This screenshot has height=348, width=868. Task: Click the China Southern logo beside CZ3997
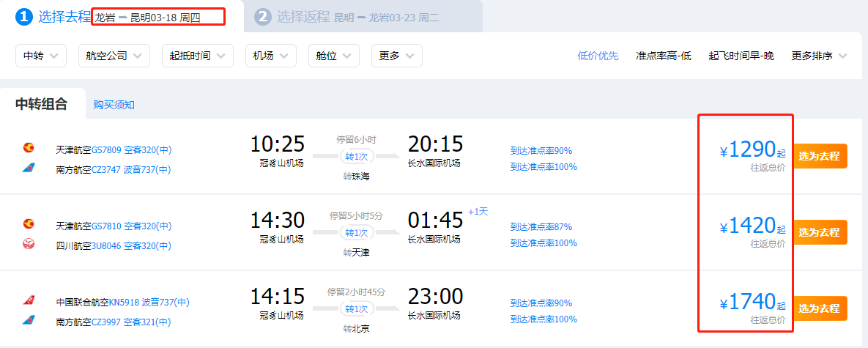tap(28, 320)
